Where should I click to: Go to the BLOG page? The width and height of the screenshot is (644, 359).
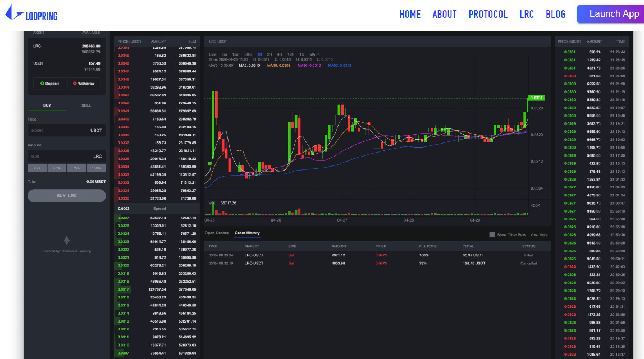coord(555,15)
